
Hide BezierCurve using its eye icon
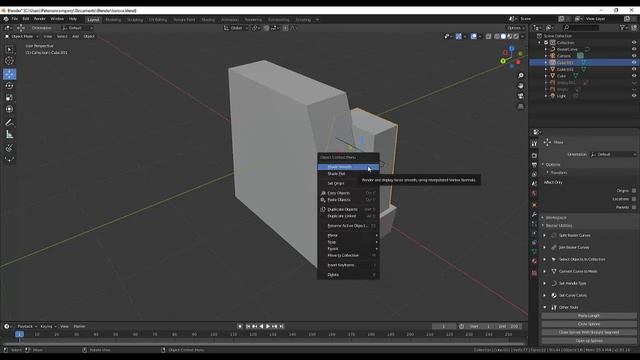(x=634, y=49)
